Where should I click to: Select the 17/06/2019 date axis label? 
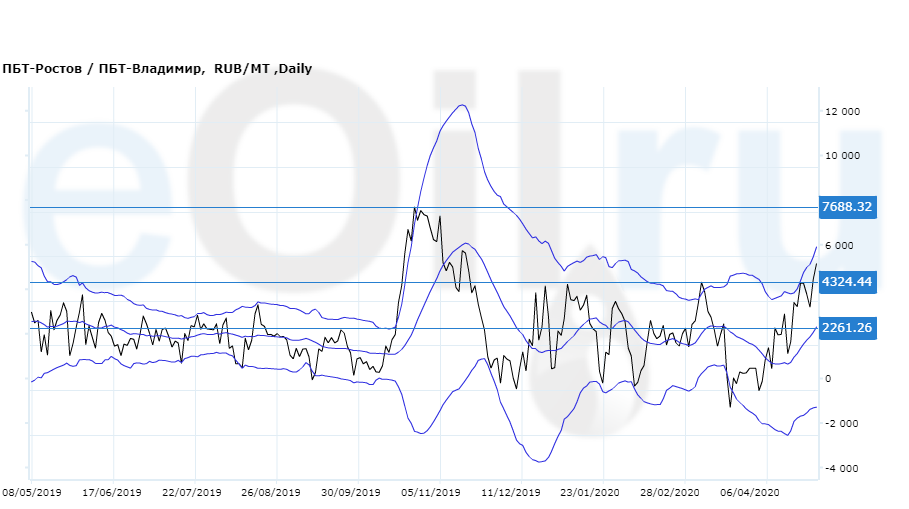(113, 493)
